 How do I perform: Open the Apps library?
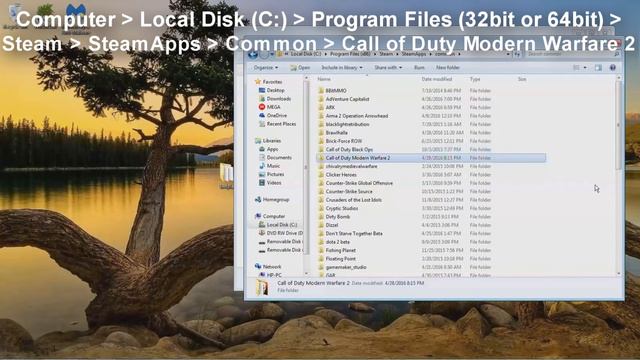[269, 149]
